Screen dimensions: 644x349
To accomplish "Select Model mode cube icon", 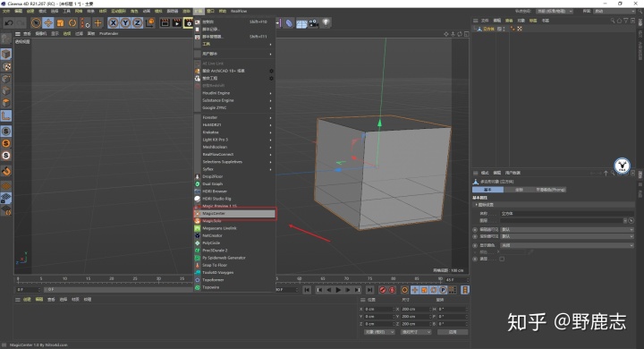I will (x=6, y=54).
